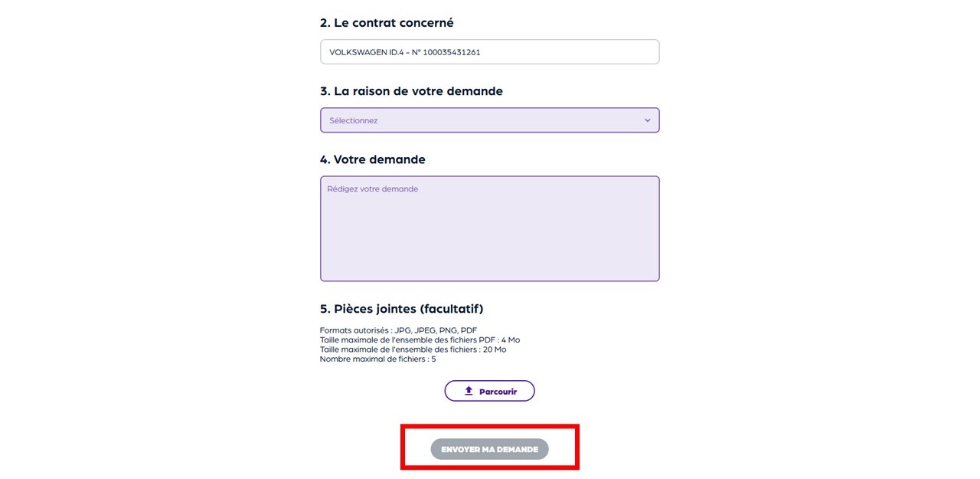Expand the reason dropdown chevron arrow
The image size is (980, 479).
pyautogui.click(x=647, y=120)
